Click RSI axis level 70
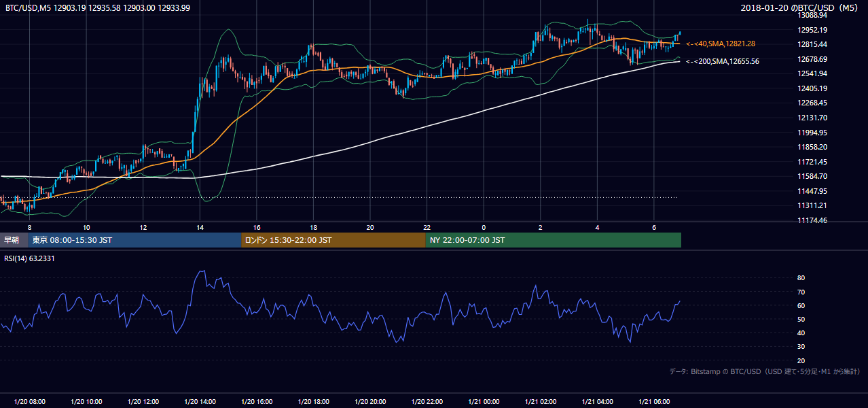Viewport: 868px width, 408px height. (801, 292)
